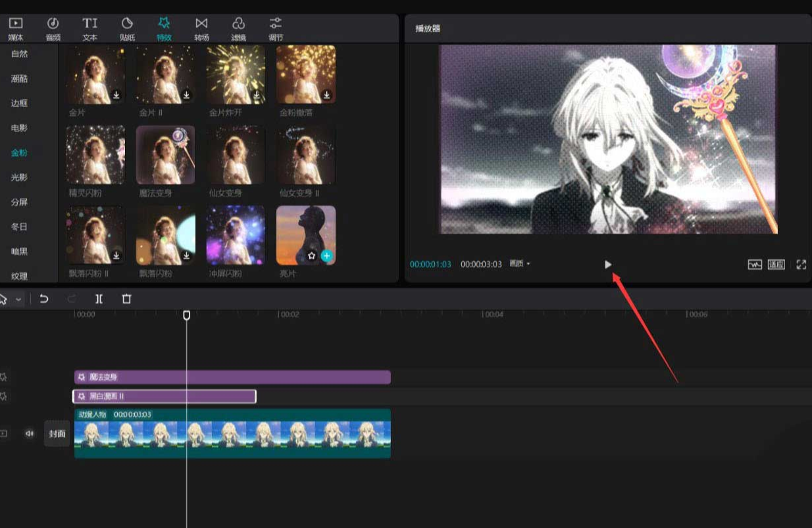The height and width of the screenshot is (528, 812).
Task: Click the current timecode 00:00:01:03
Action: coord(430,264)
